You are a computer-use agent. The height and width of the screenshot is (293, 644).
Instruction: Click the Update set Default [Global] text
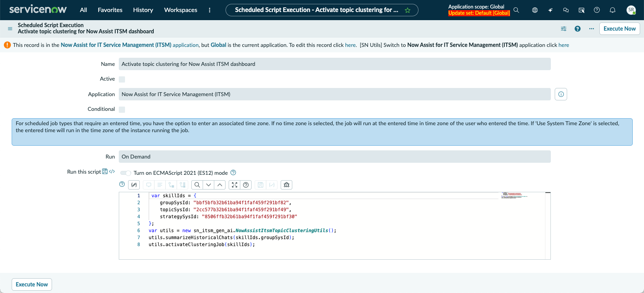click(479, 13)
